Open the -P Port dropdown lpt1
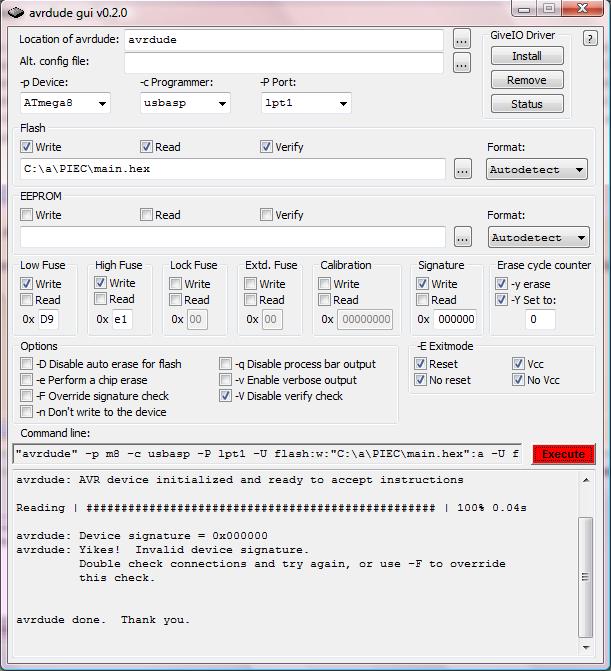611x671 pixels. [306, 103]
